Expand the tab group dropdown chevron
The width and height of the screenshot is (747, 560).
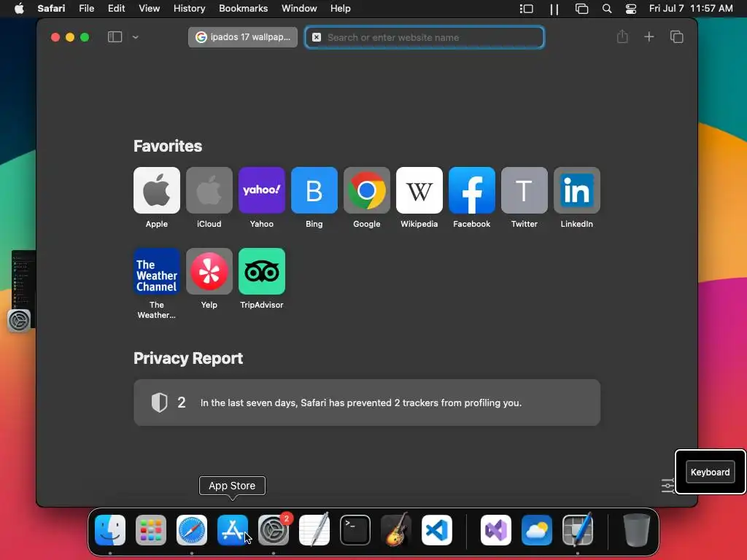[x=135, y=37]
